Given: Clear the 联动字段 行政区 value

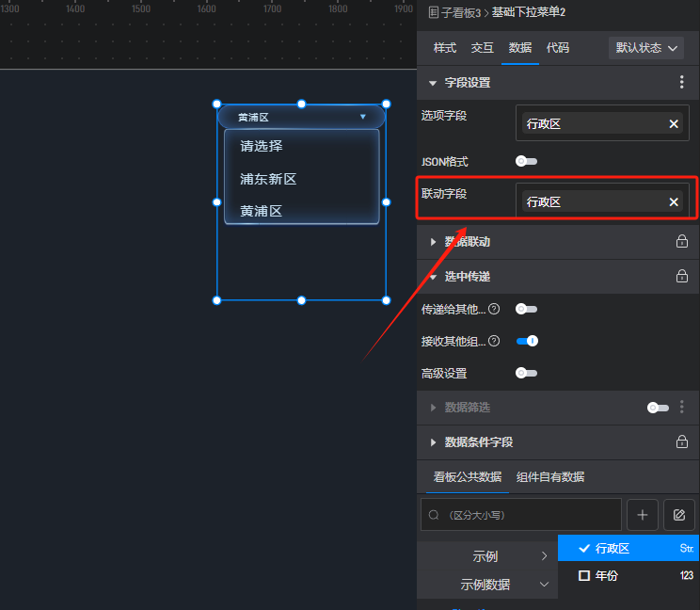Looking at the screenshot, I should coord(674,201).
